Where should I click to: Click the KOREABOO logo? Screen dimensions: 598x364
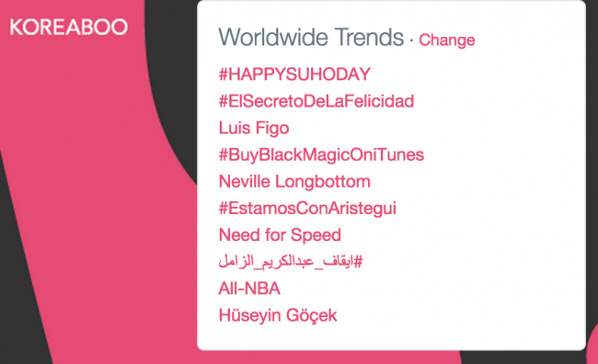69,27
